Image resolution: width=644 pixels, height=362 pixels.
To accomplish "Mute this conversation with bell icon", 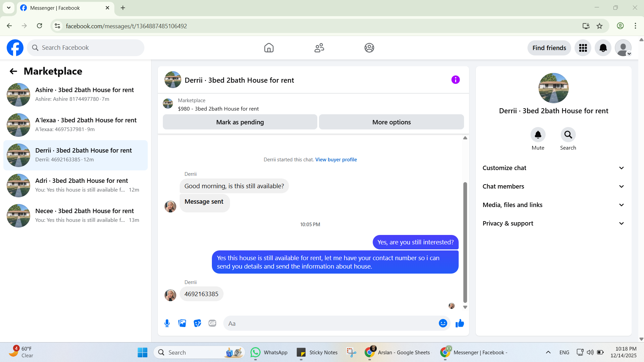I will (538, 135).
